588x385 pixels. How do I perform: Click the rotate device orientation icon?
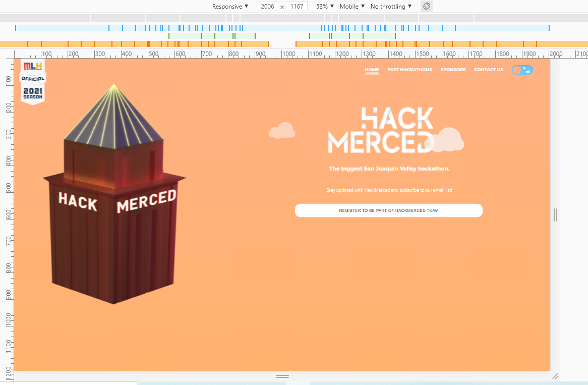point(426,7)
